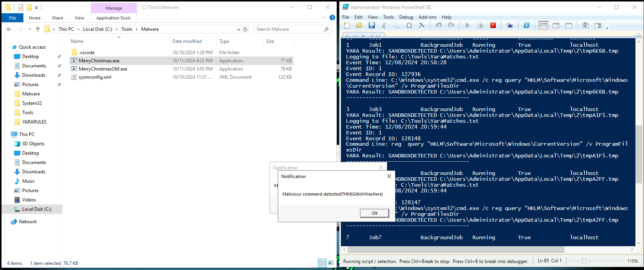The height and width of the screenshot is (270, 644).
Task: Refresh the Malware folder view
Action: [x=245, y=29]
